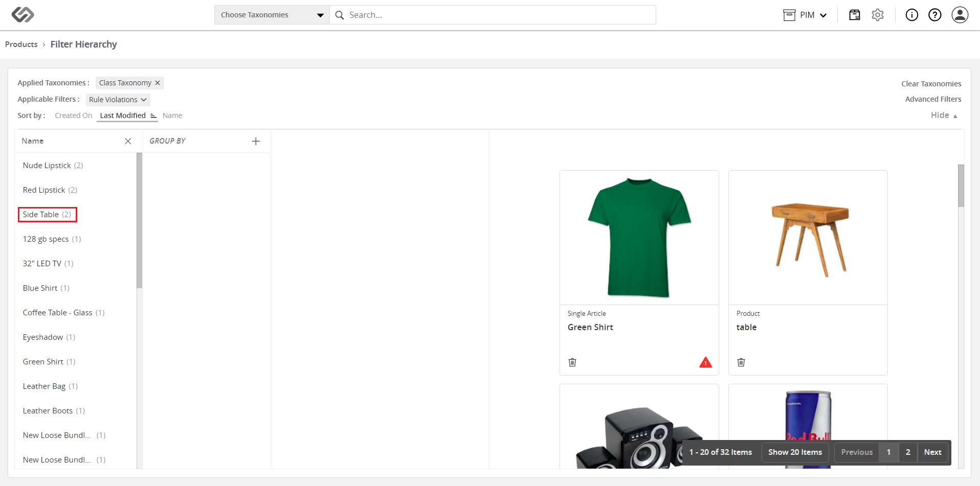Go to the Products breadcrumb
This screenshot has width=980, height=486.
[x=21, y=44]
